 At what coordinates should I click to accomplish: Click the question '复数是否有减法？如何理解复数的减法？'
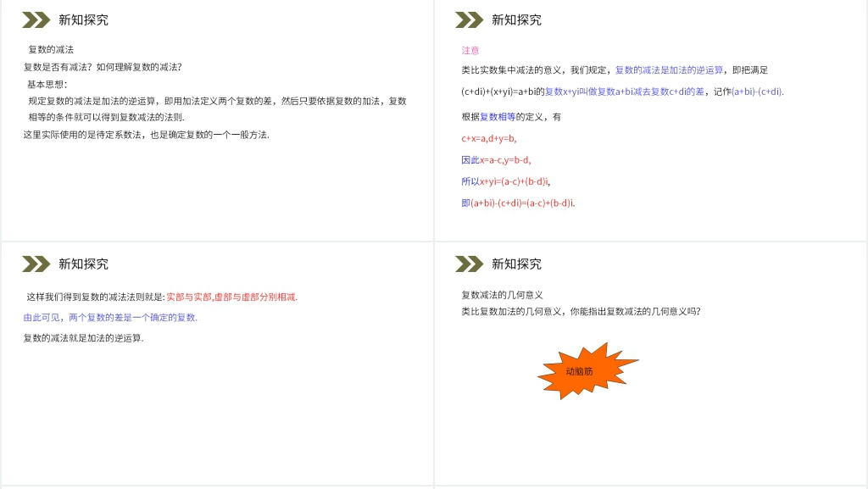(x=103, y=67)
